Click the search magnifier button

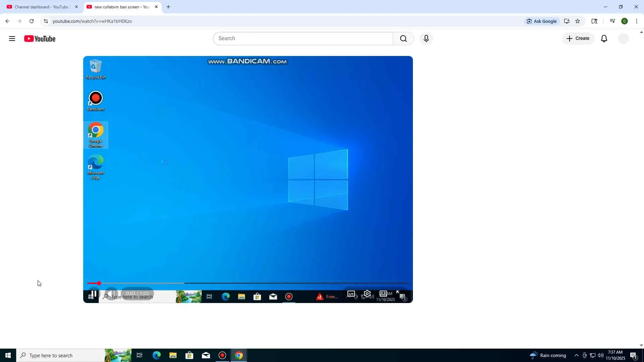point(403,39)
